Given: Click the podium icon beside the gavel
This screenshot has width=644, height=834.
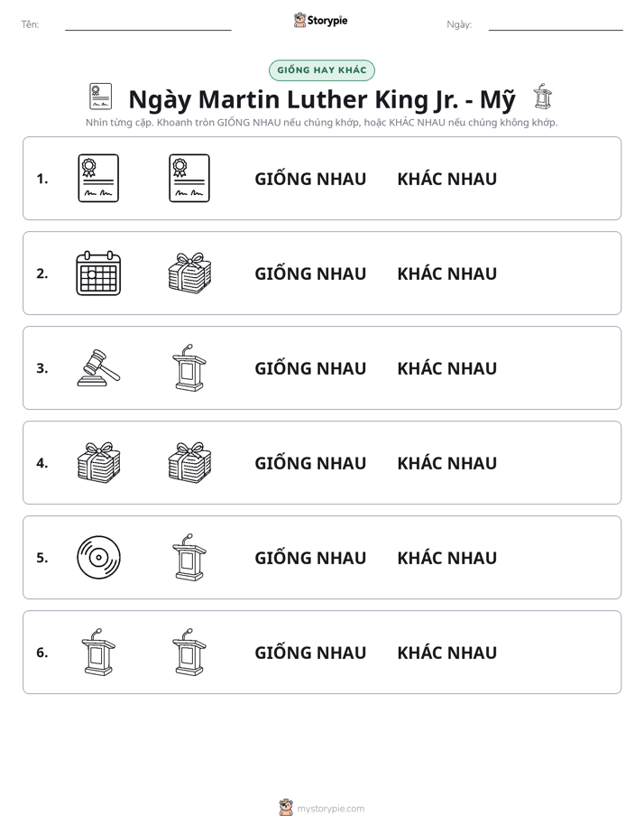Looking at the screenshot, I should (189, 367).
